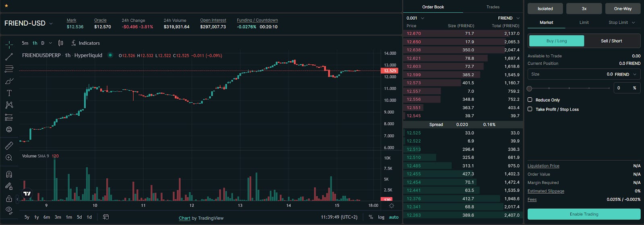Click ask price 12.670 in order book
Viewport: 644px width, 225px height.
click(414, 34)
